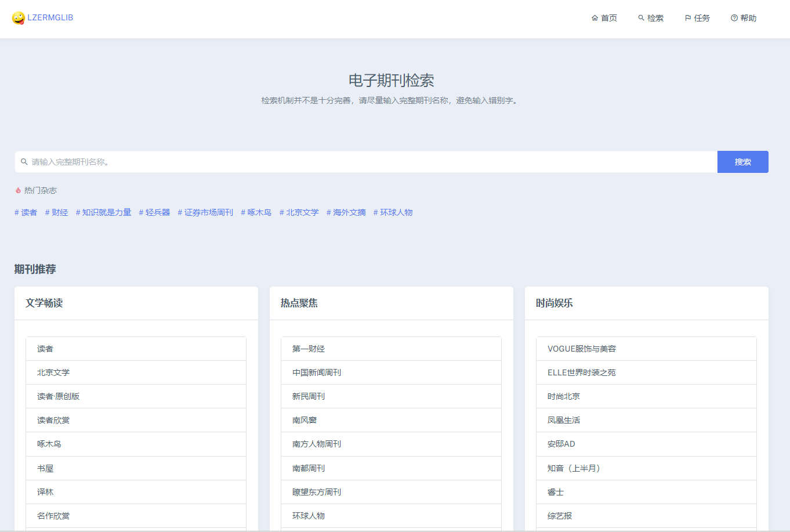
Task: Open 南都周刊 list row
Action: pos(392,468)
